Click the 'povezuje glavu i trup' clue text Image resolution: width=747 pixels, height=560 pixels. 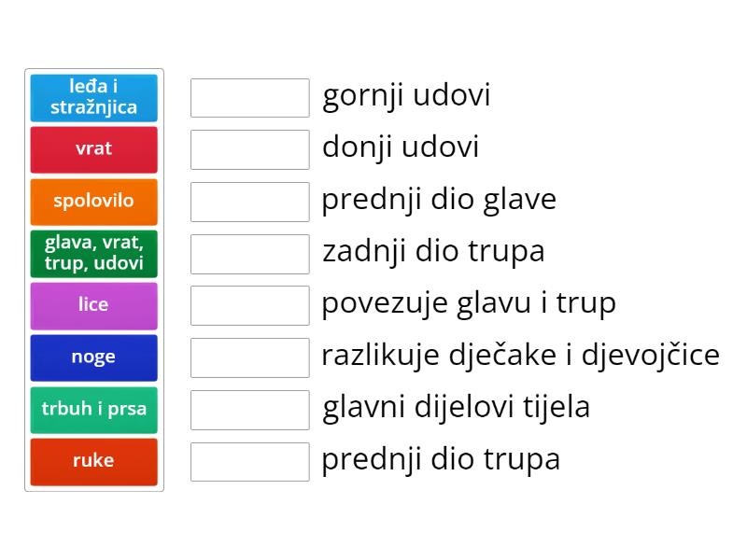466,302
